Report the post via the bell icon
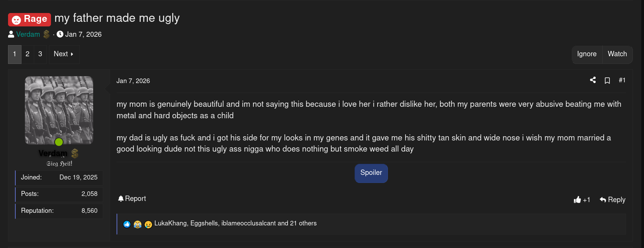Screen dimensions: 644x248 [x=121, y=198]
